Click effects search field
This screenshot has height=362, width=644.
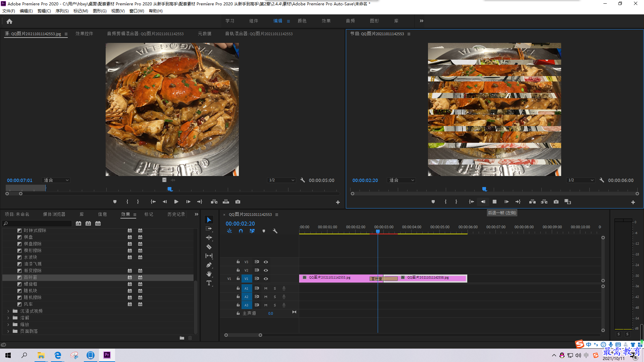(37, 224)
